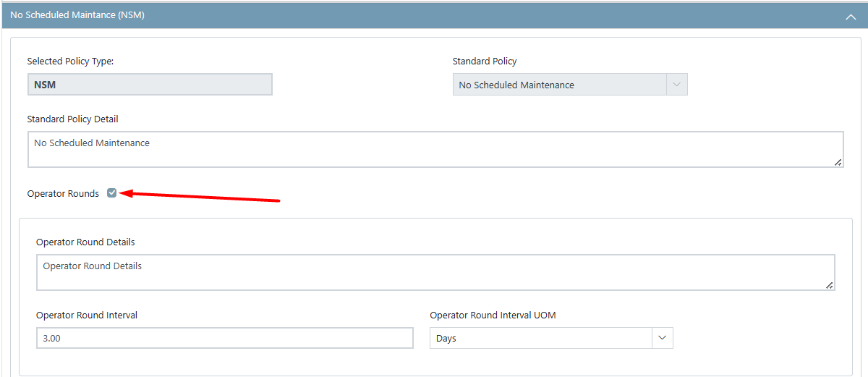Grab the Operator Round Details resize handle
The image size is (868, 377).
tap(830, 285)
